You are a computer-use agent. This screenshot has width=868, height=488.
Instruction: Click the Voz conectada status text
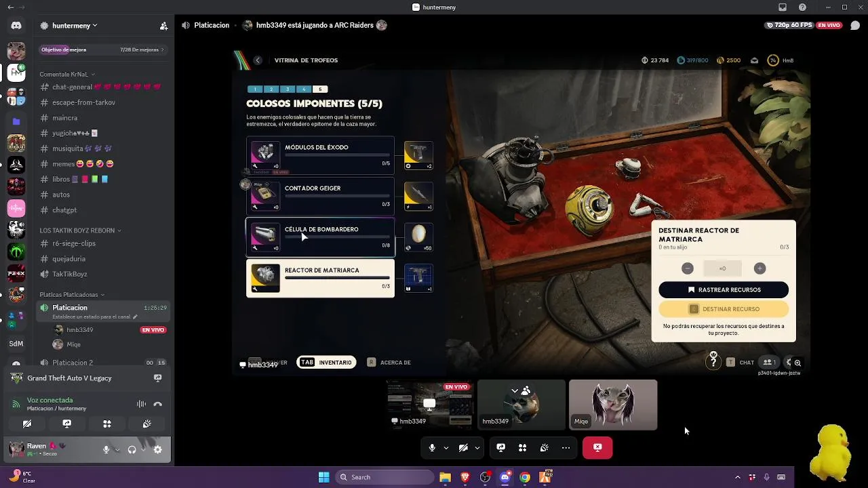tap(50, 401)
